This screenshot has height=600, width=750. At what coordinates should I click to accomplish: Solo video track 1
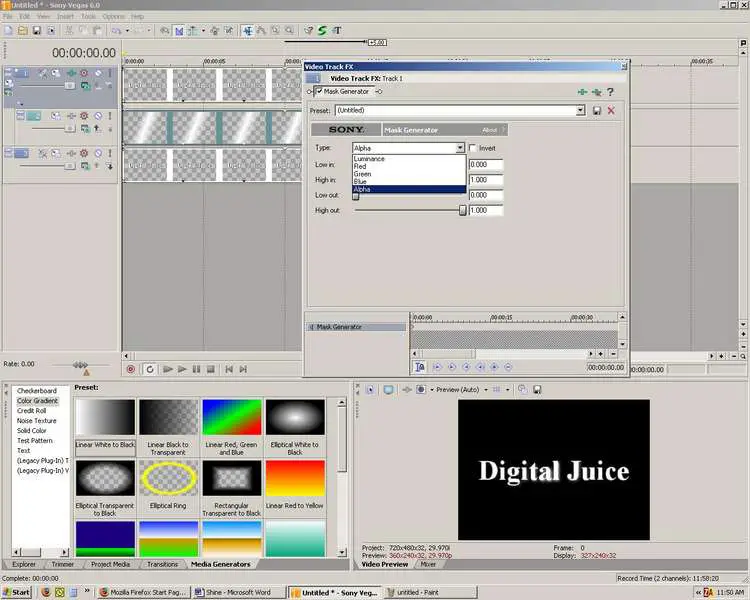110,73
